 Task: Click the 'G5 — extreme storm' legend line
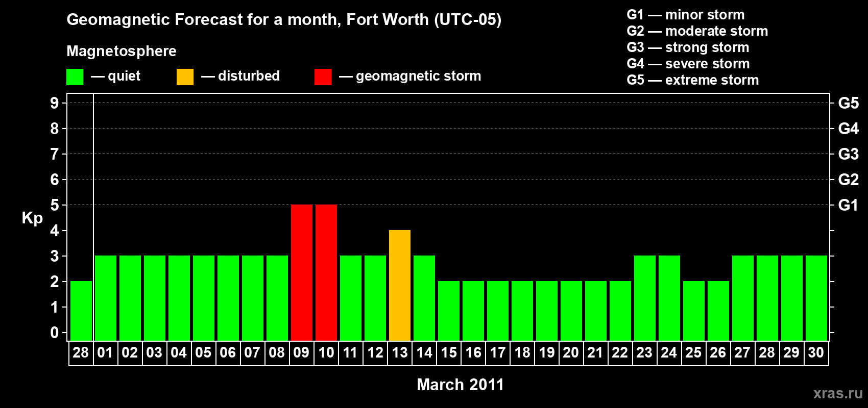pyautogui.click(x=693, y=80)
